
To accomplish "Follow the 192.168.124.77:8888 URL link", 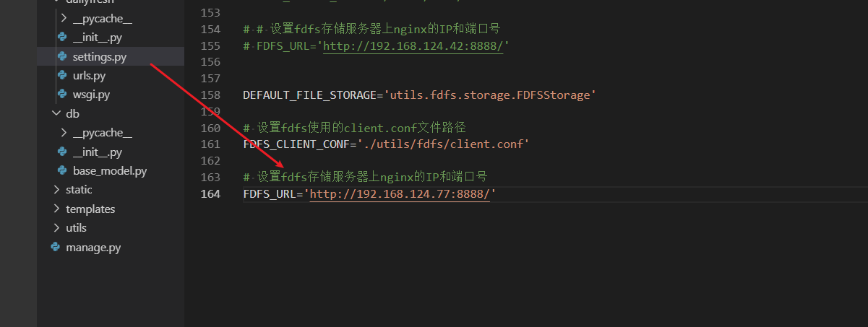I will click(x=400, y=194).
